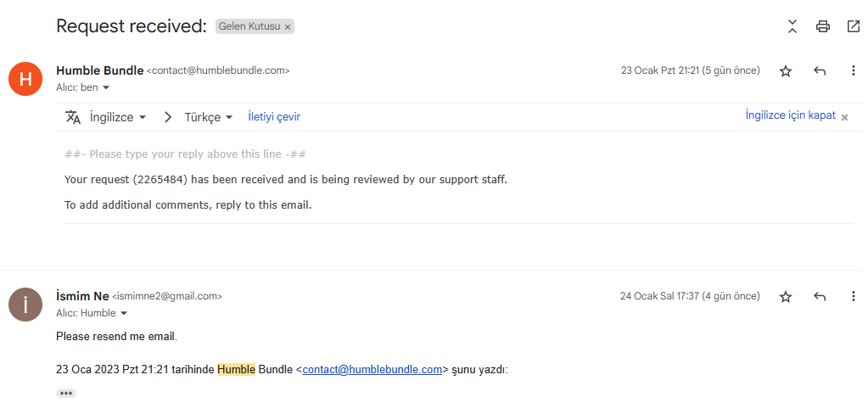Click the "İletiyi çevir" translate link

tap(274, 117)
